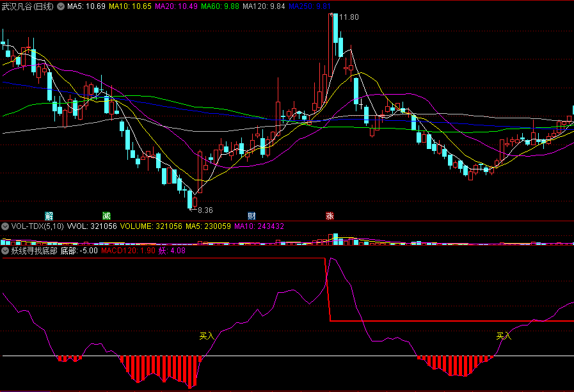Viewport: 574px width, 392px height.
Task: Click the earlier 买入 signal label
Action: 207,336
